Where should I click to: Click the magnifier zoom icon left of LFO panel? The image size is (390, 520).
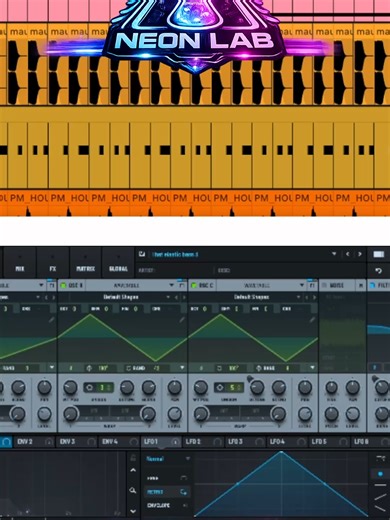click(x=133, y=490)
